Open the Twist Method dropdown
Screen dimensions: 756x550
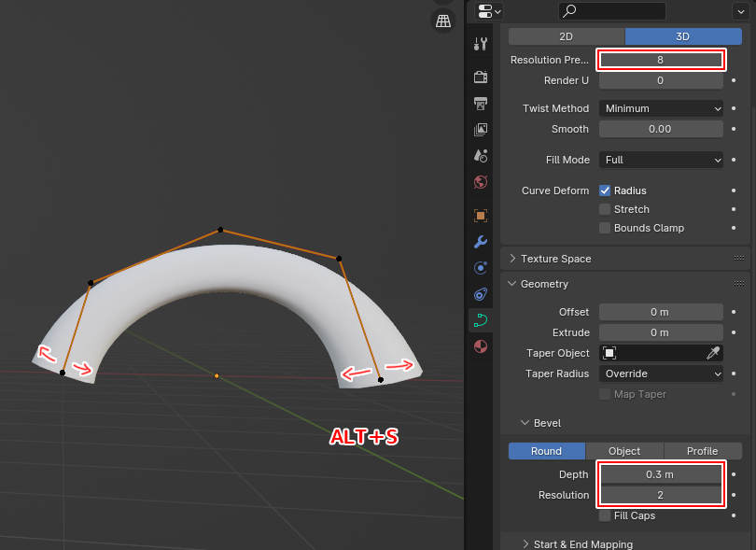[661, 108]
